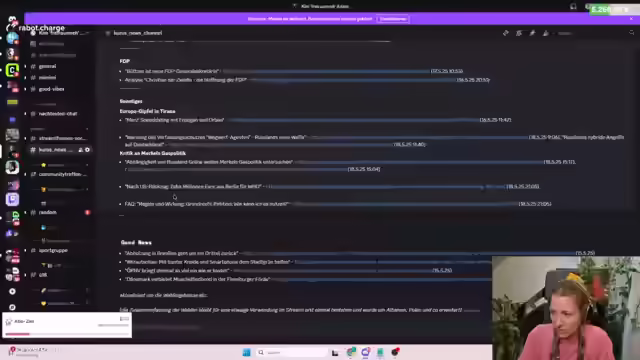The width and height of the screenshot is (640, 360).
Task: Open the red round app icon on taskbar
Action: tap(395, 352)
